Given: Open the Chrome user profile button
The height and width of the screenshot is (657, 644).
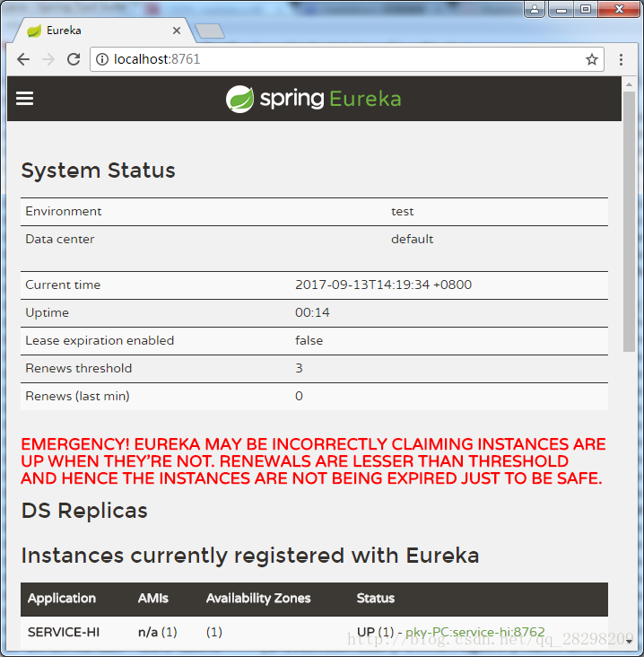Looking at the screenshot, I should pos(535,9).
